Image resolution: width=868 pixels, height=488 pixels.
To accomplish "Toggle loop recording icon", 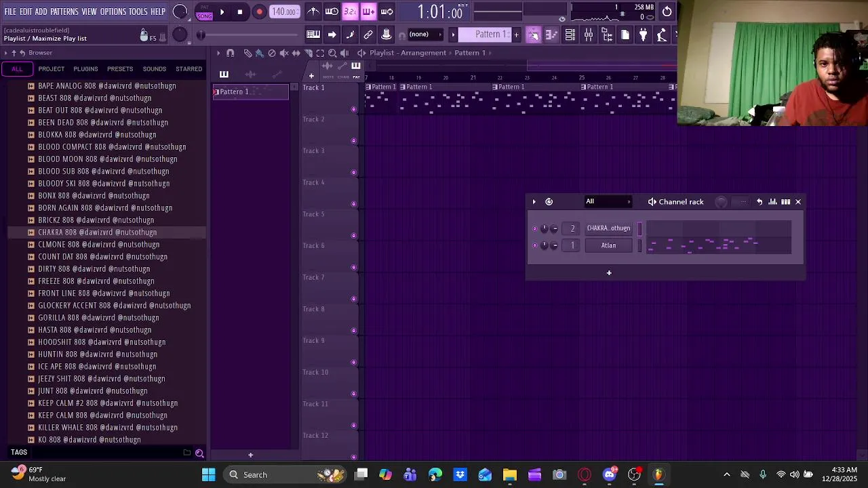I will click(387, 12).
